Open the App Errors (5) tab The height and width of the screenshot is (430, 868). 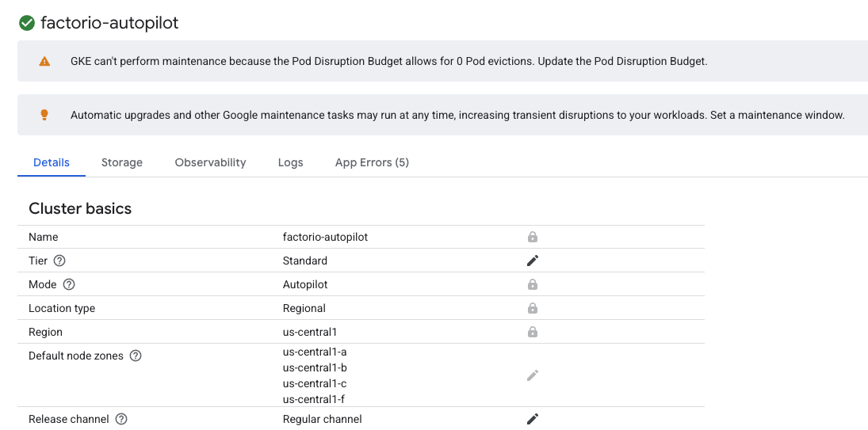[372, 162]
